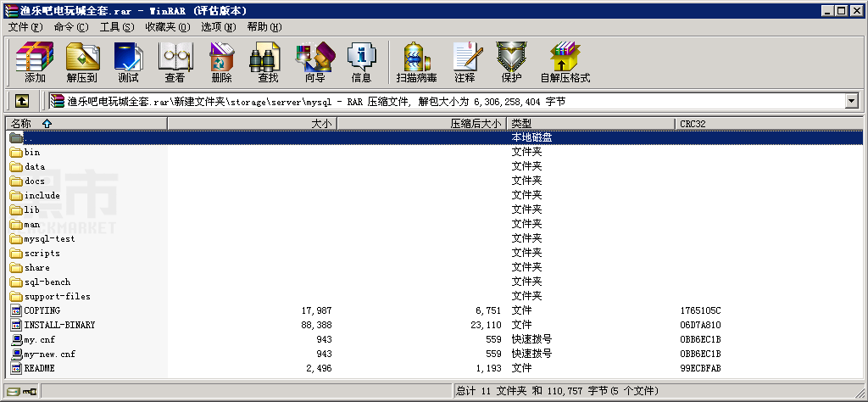Click status bar total files summary
The image size is (868, 402).
(558, 391)
